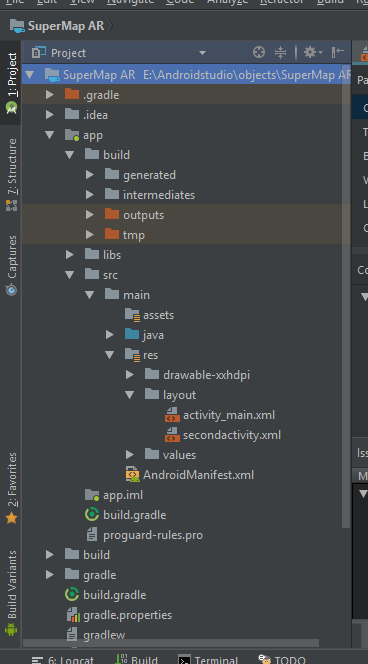This screenshot has width=368, height=664.
Task: Expand the java source folder
Action: coord(109,335)
